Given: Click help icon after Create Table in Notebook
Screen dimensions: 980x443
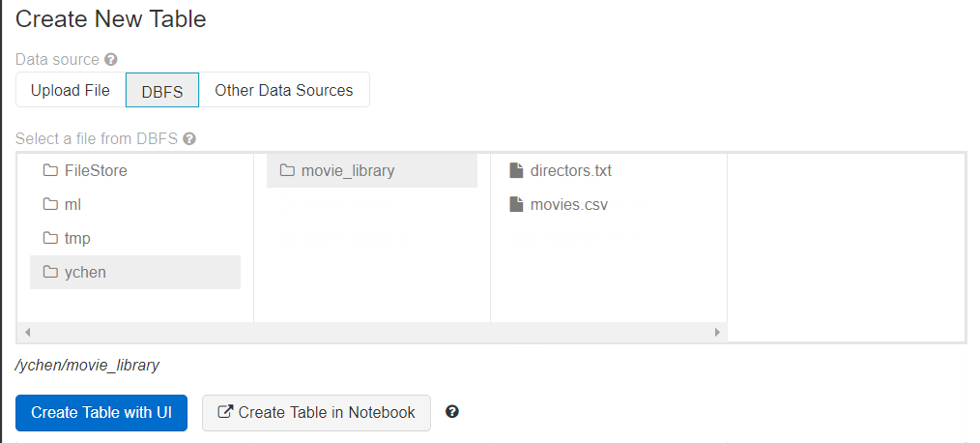Looking at the screenshot, I should [x=452, y=412].
